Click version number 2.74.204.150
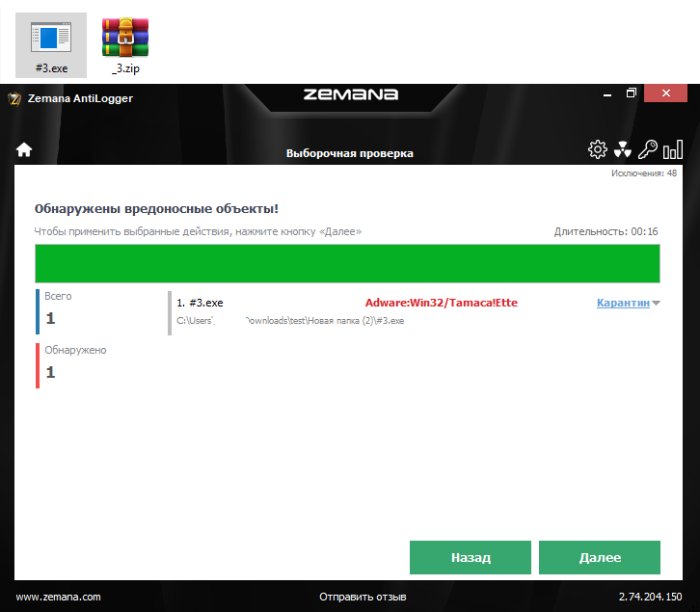 [650, 597]
